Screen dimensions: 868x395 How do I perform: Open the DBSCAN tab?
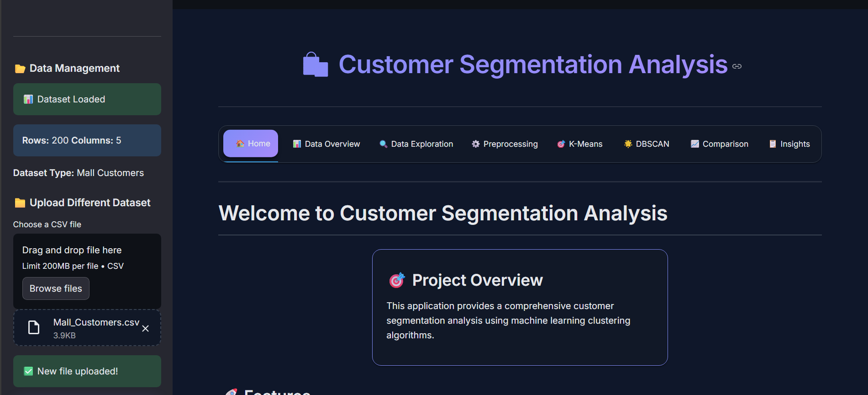coord(647,144)
